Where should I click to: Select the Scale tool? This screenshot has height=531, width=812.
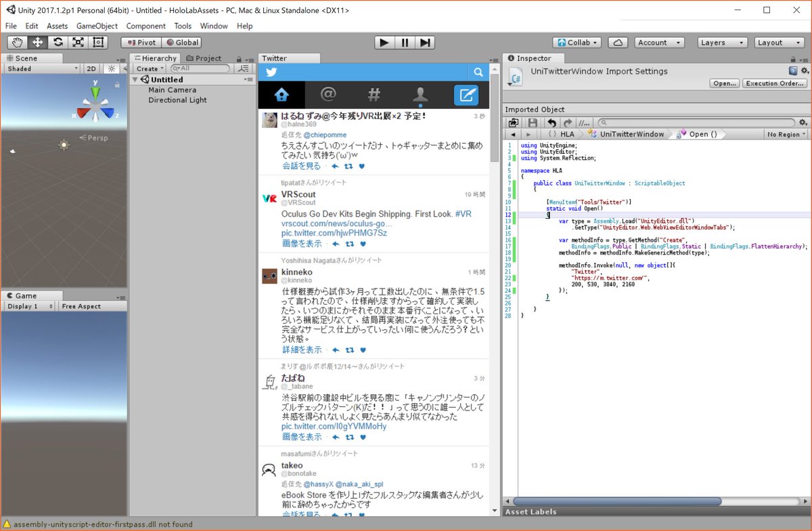[x=78, y=43]
